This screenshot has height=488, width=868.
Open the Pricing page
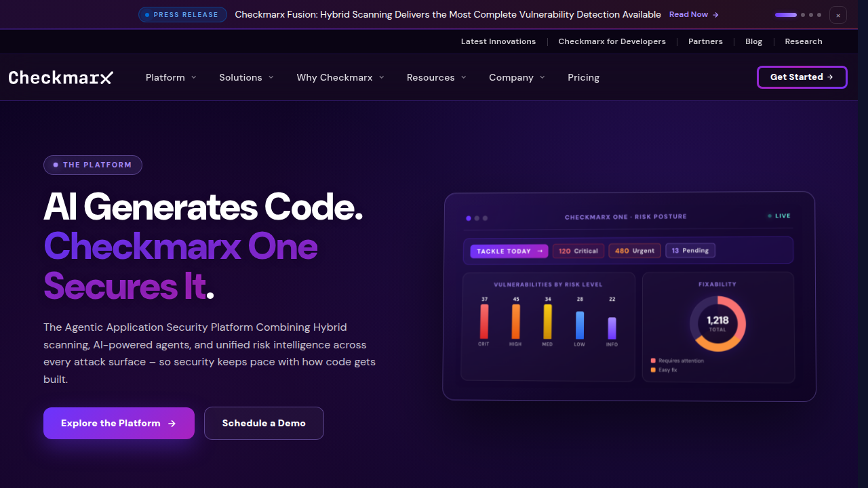pos(583,77)
